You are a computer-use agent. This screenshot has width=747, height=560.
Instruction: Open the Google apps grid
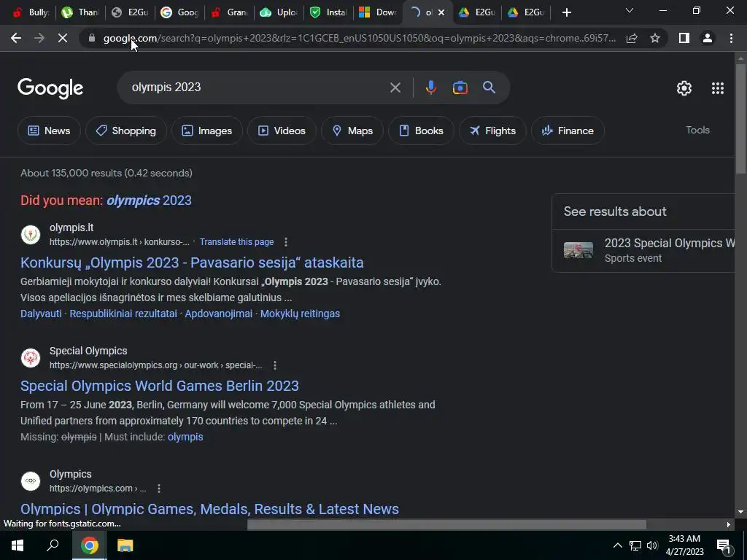718,88
